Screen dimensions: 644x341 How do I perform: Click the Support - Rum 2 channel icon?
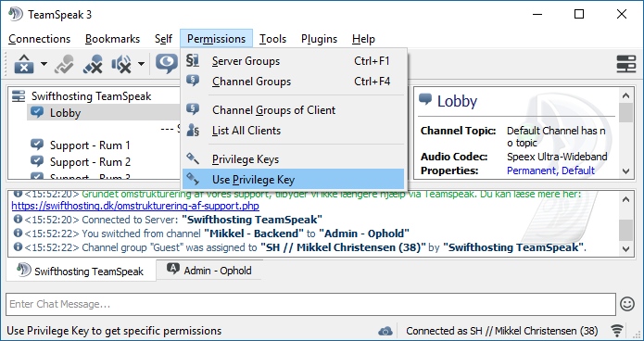pyautogui.click(x=37, y=161)
